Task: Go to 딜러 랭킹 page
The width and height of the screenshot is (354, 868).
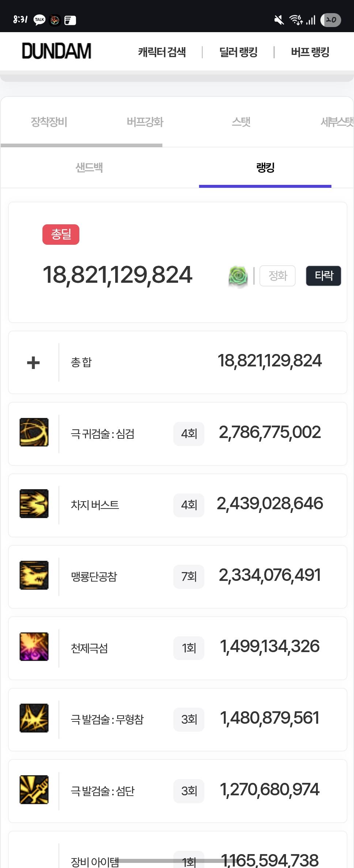Action: pyautogui.click(x=238, y=52)
